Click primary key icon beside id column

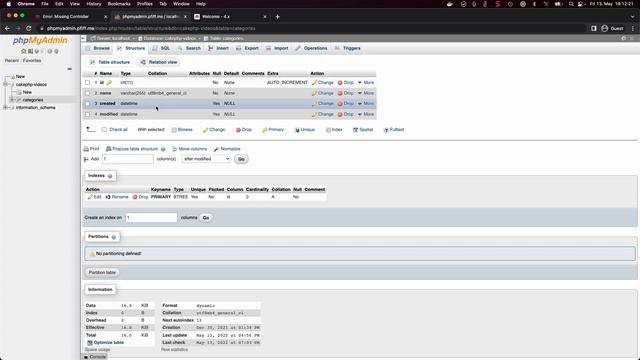pyautogui.click(x=109, y=82)
